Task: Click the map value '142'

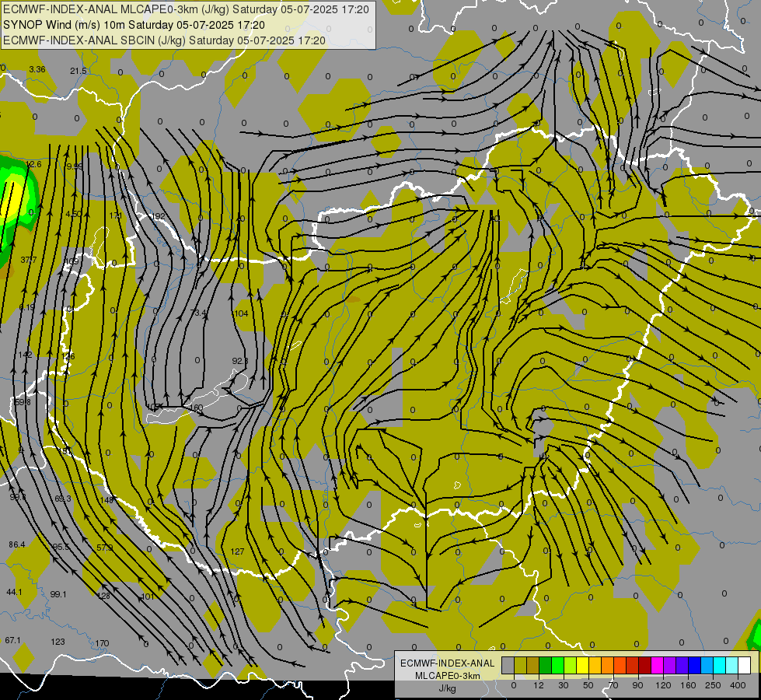Action: [25, 355]
